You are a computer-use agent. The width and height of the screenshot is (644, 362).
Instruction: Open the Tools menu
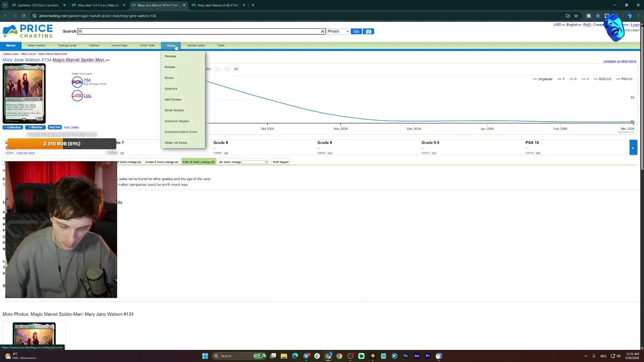tap(221, 45)
